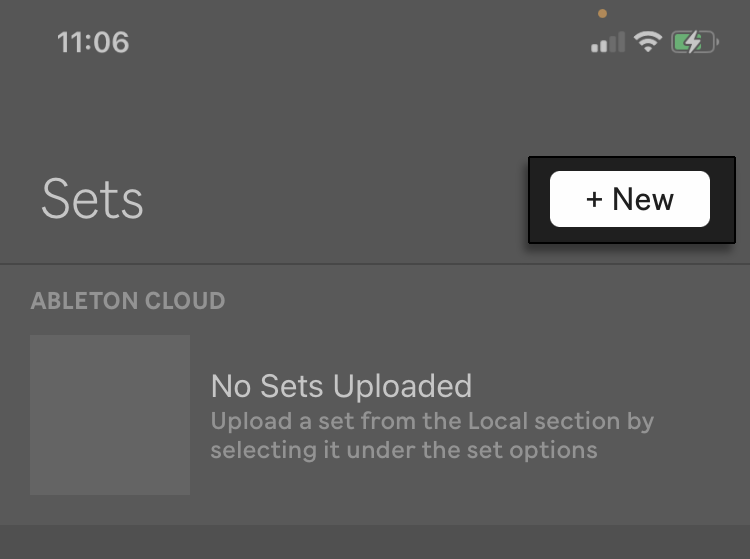Open the empty set thumbnail placeholder
Image resolution: width=750 pixels, height=559 pixels.
[110, 415]
